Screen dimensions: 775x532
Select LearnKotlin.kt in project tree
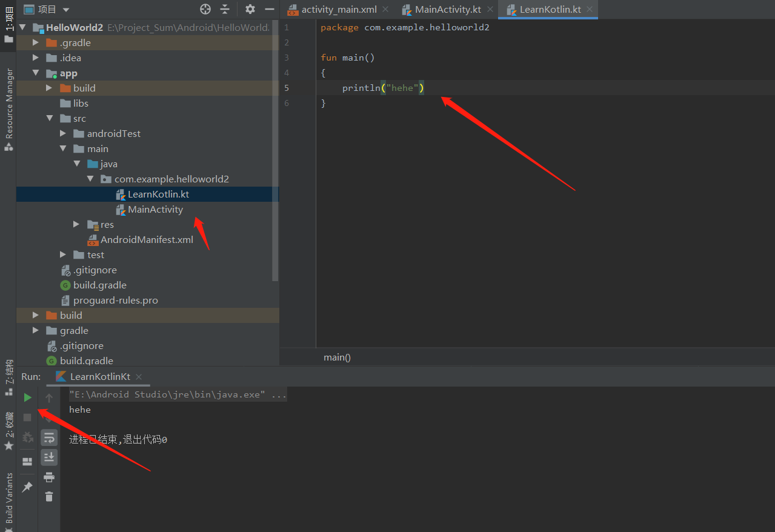pos(158,194)
